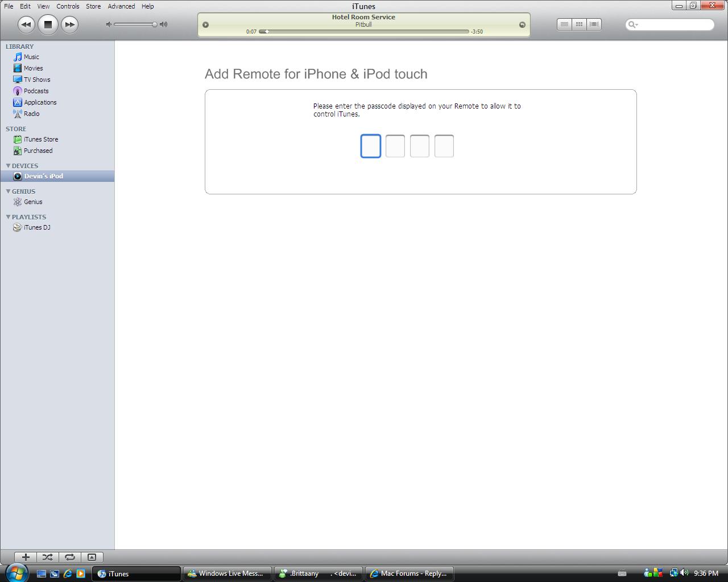The image size is (728, 582).
Task: Open the File menu
Action: (9, 6)
